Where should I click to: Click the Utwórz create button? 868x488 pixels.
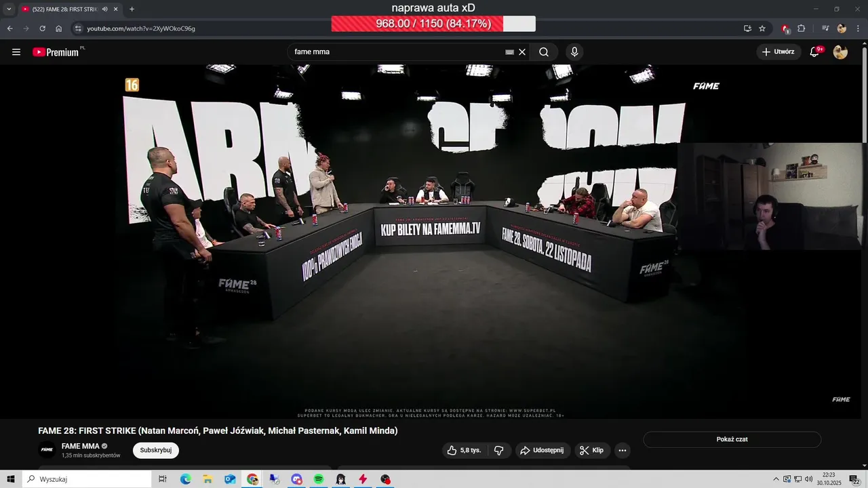click(x=778, y=52)
